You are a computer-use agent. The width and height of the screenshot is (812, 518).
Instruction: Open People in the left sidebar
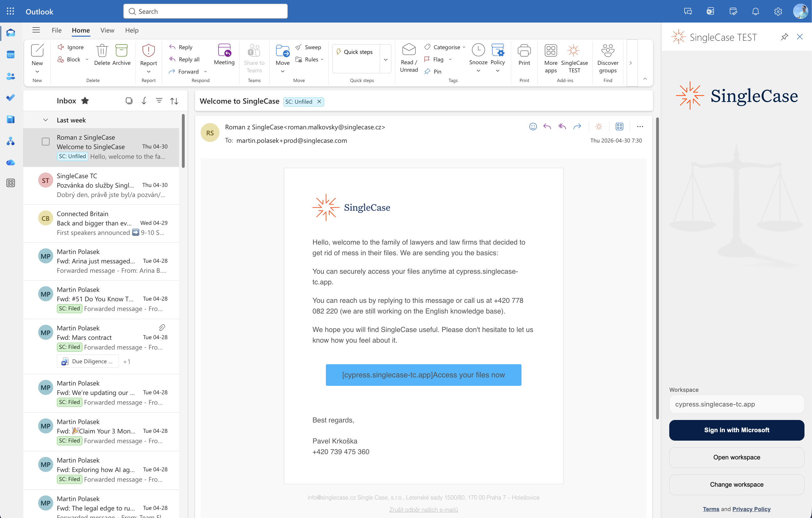[10, 76]
